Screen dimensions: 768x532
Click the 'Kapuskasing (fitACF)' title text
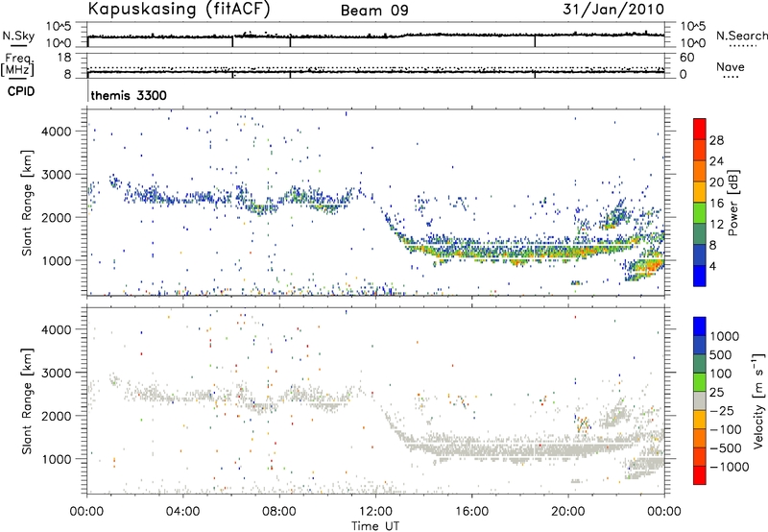[179, 10]
